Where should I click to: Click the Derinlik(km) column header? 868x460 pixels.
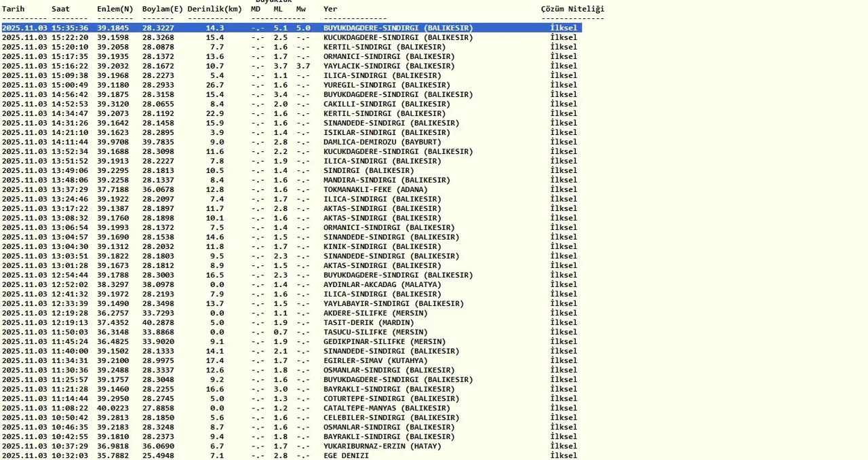click(x=214, y=9)
